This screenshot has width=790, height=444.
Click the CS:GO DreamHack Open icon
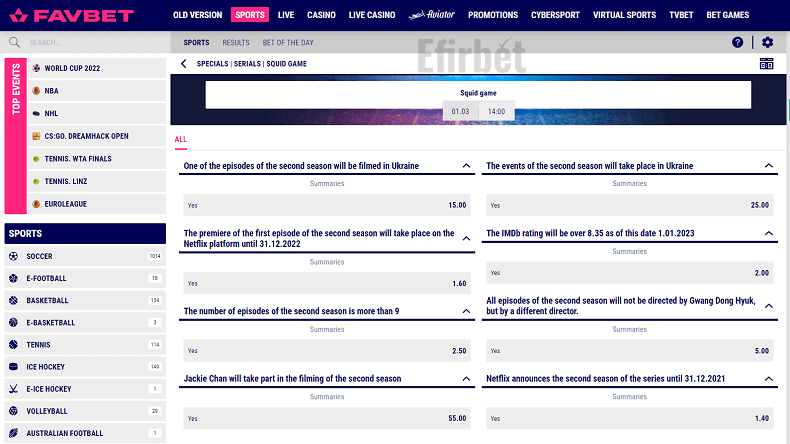36,136
